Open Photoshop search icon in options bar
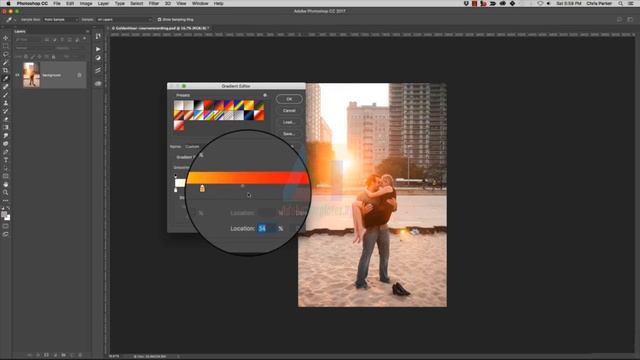This screenshot has width=640, height=360. pyautogui.click(x=619, y=19)
